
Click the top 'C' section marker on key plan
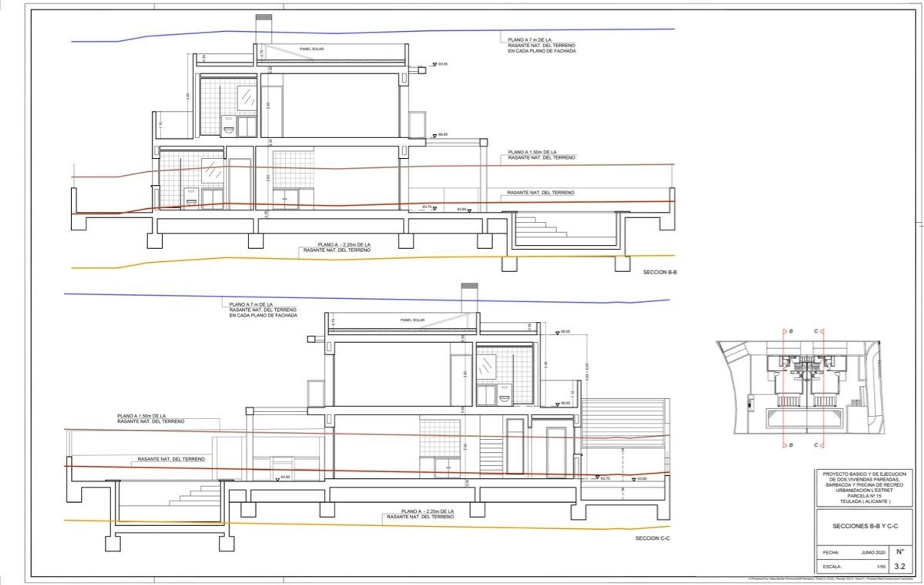click(x=819, y=331)
